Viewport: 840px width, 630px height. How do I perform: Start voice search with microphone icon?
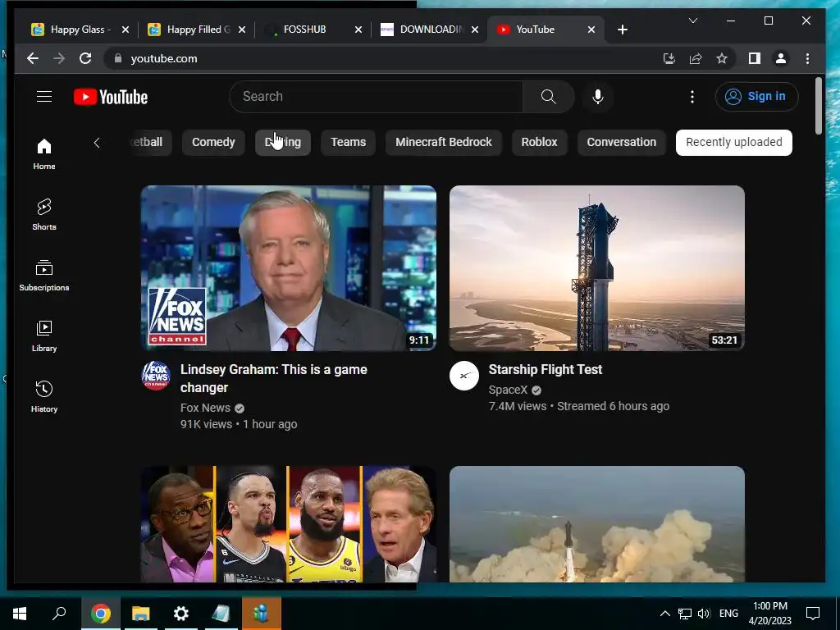click(598, 97)
